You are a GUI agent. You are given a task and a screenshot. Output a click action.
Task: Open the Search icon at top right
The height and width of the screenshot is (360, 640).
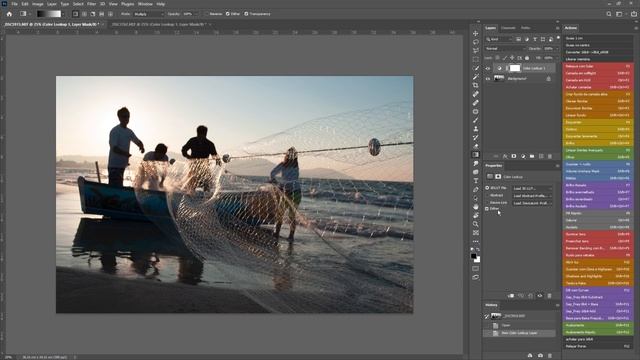click(x=609, y=14)
